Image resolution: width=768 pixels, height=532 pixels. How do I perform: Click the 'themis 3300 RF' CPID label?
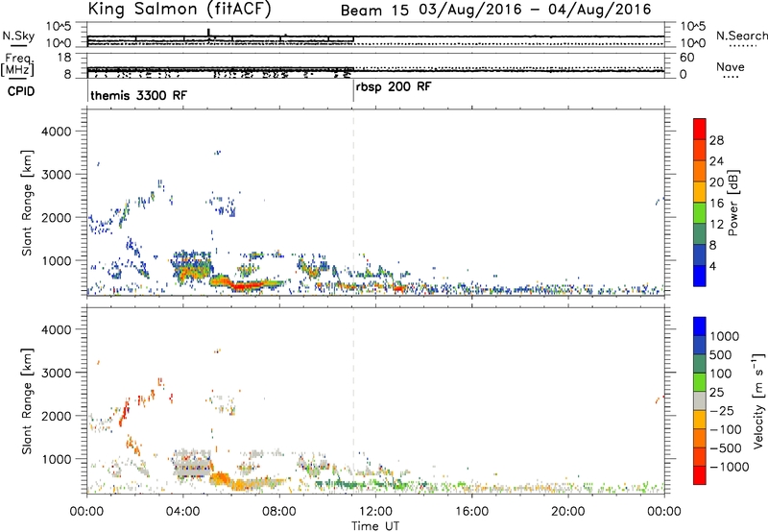click(x=138, y=95)
